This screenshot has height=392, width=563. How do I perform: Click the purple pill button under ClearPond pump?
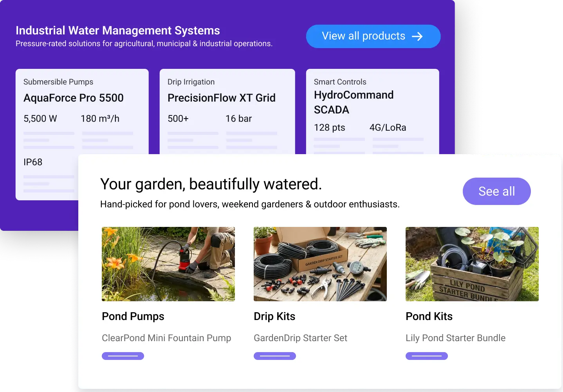pos(123,356)
